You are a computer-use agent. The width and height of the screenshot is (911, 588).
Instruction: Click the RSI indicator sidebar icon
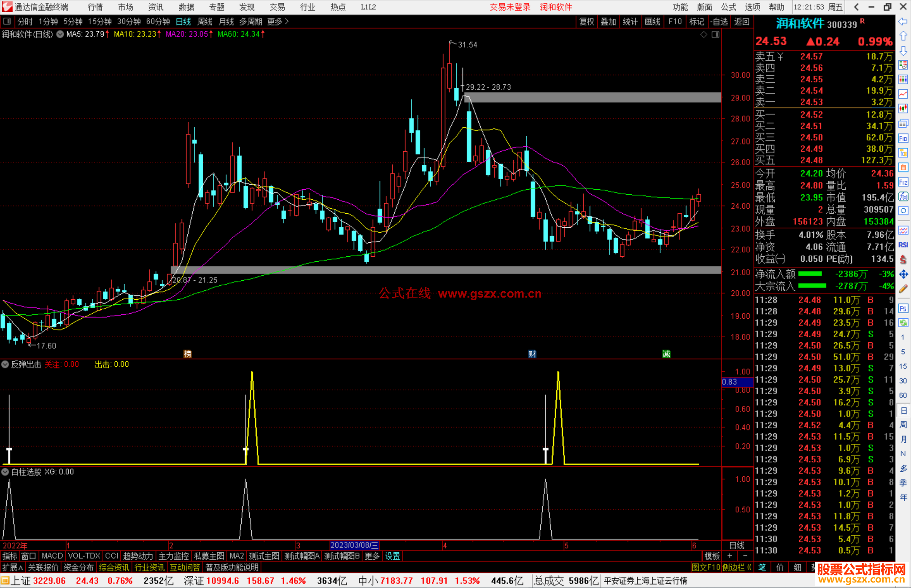click(x=903, y=245)
